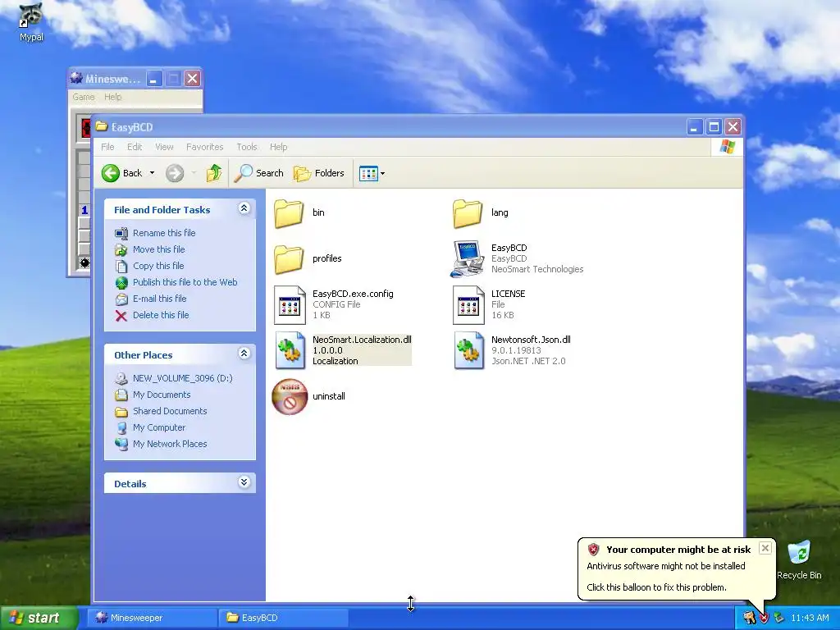This screenshot has height=630, width=840.
Task: Select the profiles folder icon
Action: [x=289, y=259]
